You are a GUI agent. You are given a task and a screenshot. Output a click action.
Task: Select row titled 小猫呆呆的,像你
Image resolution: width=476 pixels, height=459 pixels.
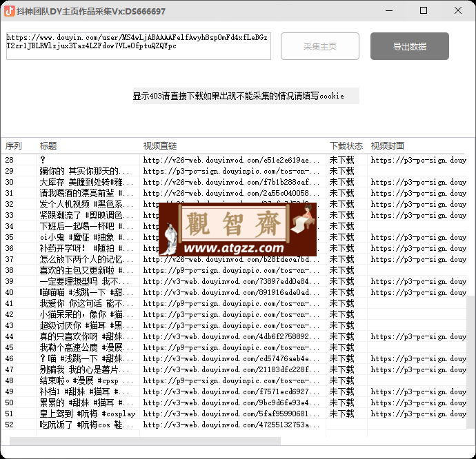click(234, 314)
